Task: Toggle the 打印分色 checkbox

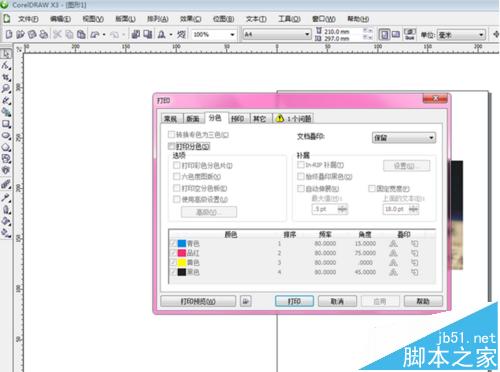Action: (x=172, y=146)
